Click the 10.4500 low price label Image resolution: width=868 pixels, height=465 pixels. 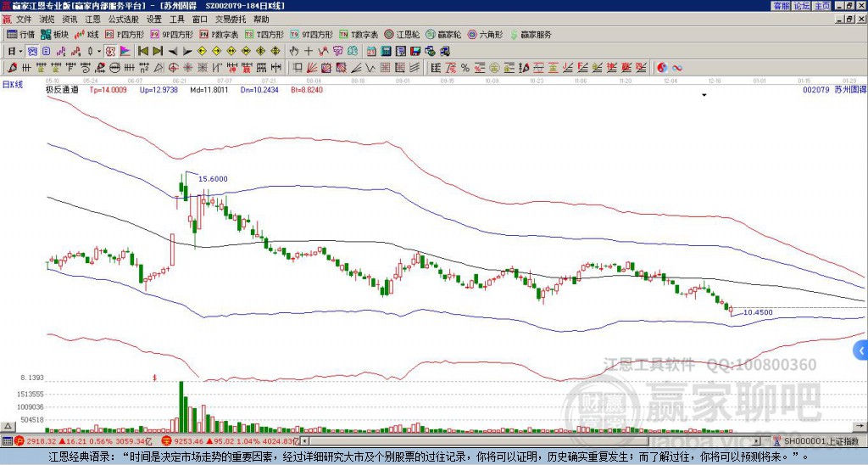click(x=758, y=312)
